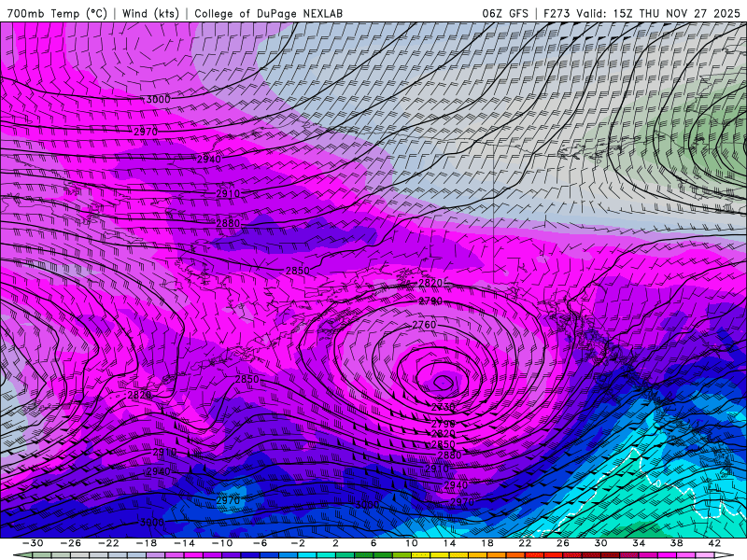Screen dimensions: 747x560
Task: Select the negative 6 color scale label
Action: (260, 543)
